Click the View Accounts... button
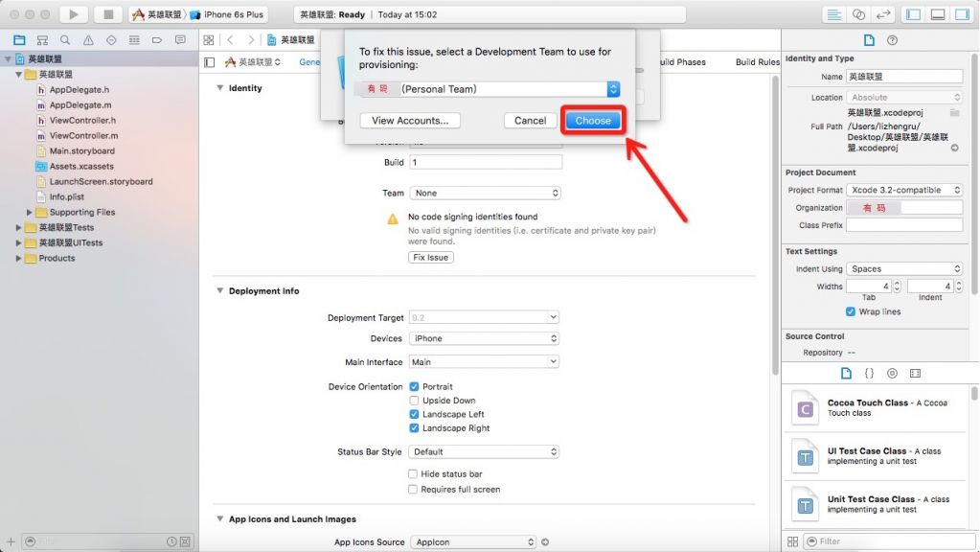Viewport: 980px width, 552px height. point(410,121)
